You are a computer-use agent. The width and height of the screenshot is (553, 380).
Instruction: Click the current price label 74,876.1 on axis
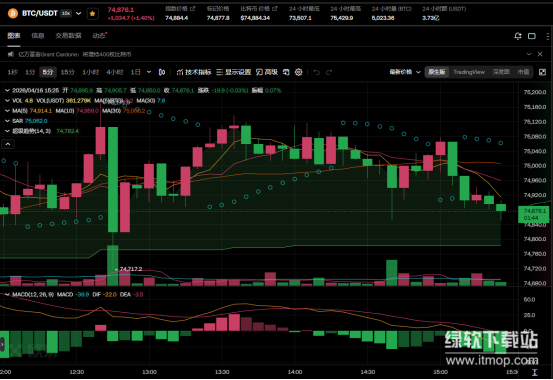coord(534,214)
